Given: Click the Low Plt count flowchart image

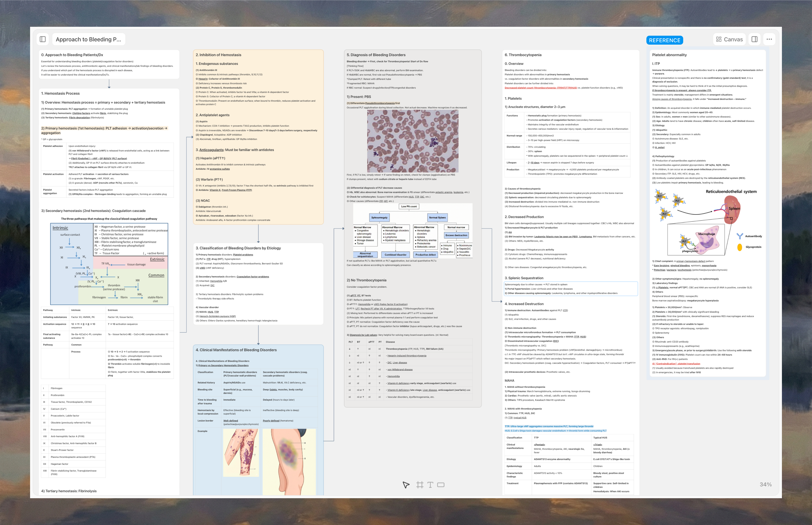Looking at the screenshot, I should [x=413, y=231].
